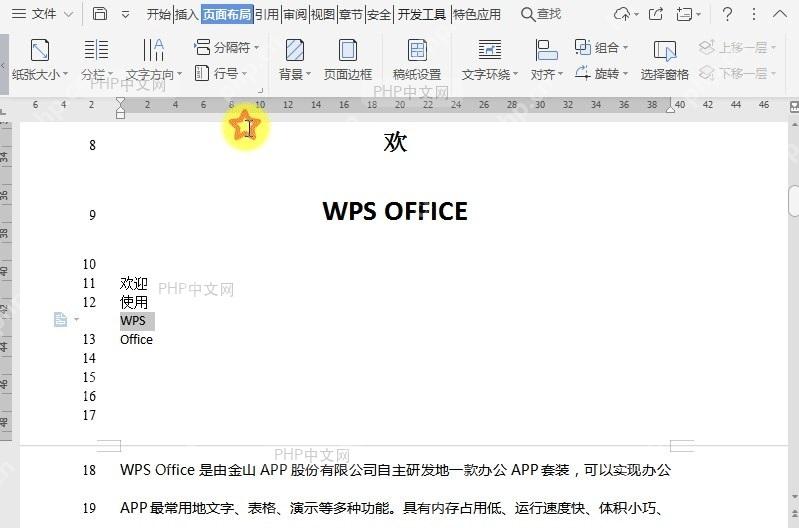
Task: Expand the quick access toolbar arrow
Action: 125,15
